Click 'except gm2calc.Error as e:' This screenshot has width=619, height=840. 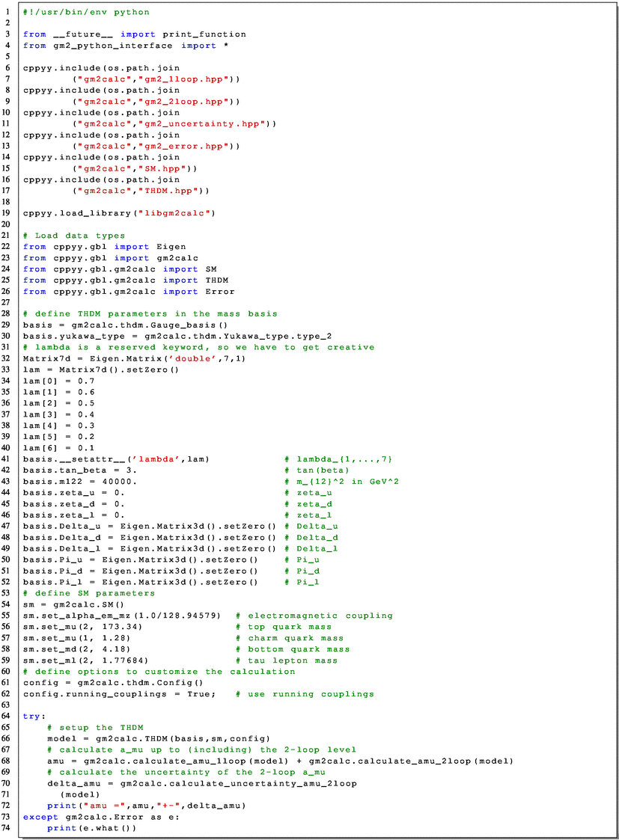point(101,817)
